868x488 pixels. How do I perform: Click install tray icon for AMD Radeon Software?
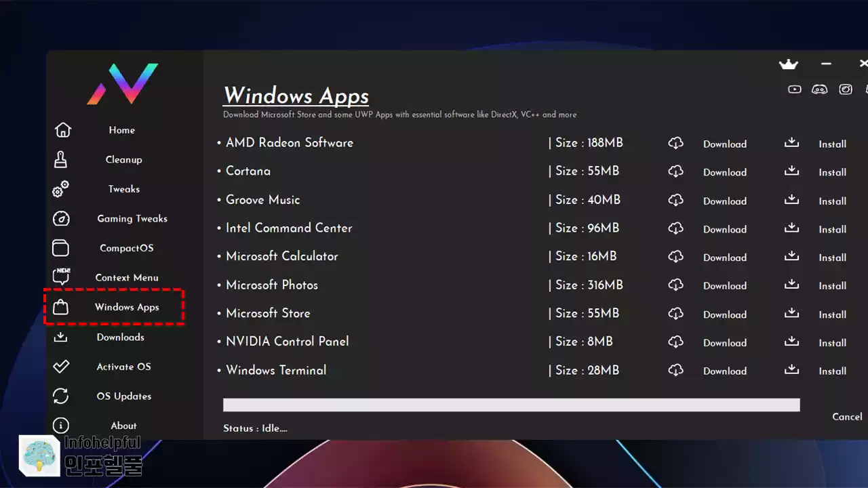click(791, 142)
